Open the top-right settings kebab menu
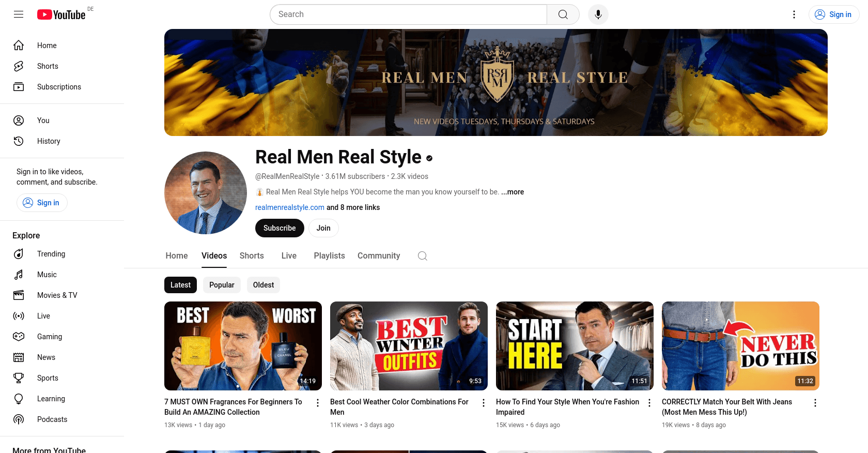Screen dimensions: 868x453 click(794, 14)
